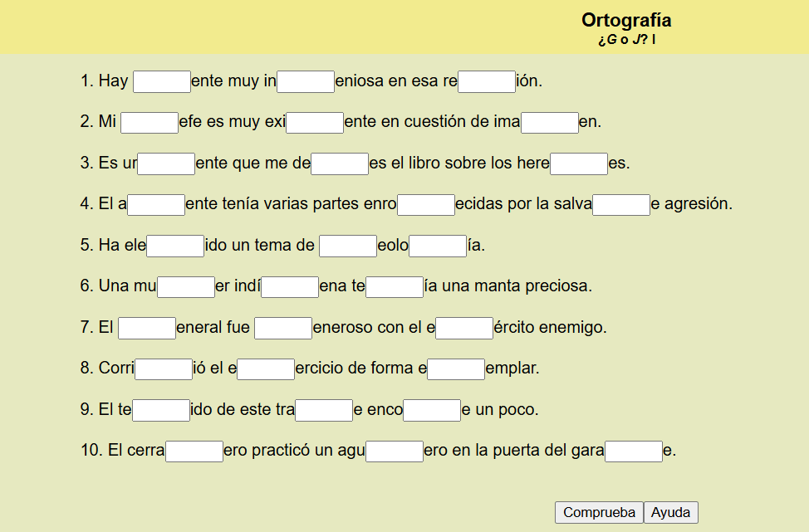Focus the blank before "ército enemigo"
Viewport: 809px width, 532px height.
tap(464, 328)
